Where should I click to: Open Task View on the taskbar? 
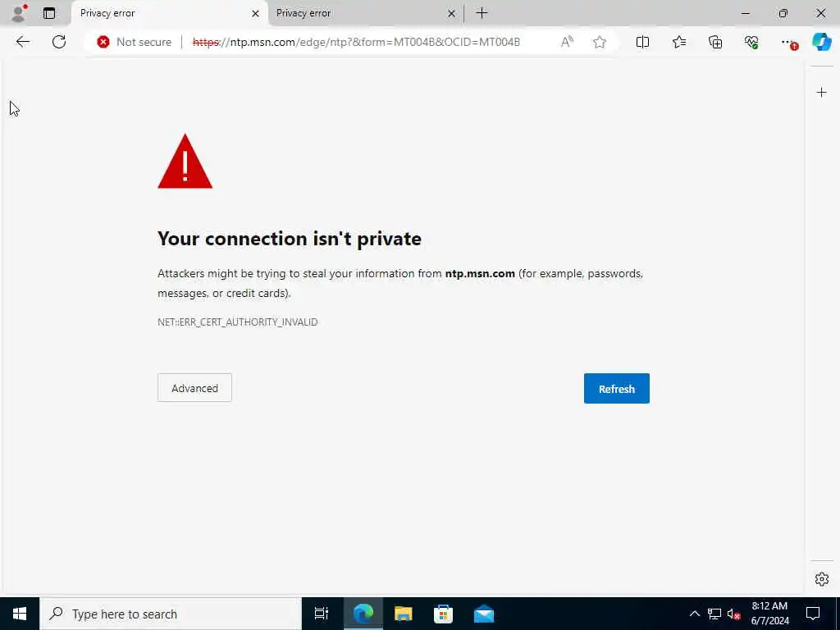[x=322, y=614]
